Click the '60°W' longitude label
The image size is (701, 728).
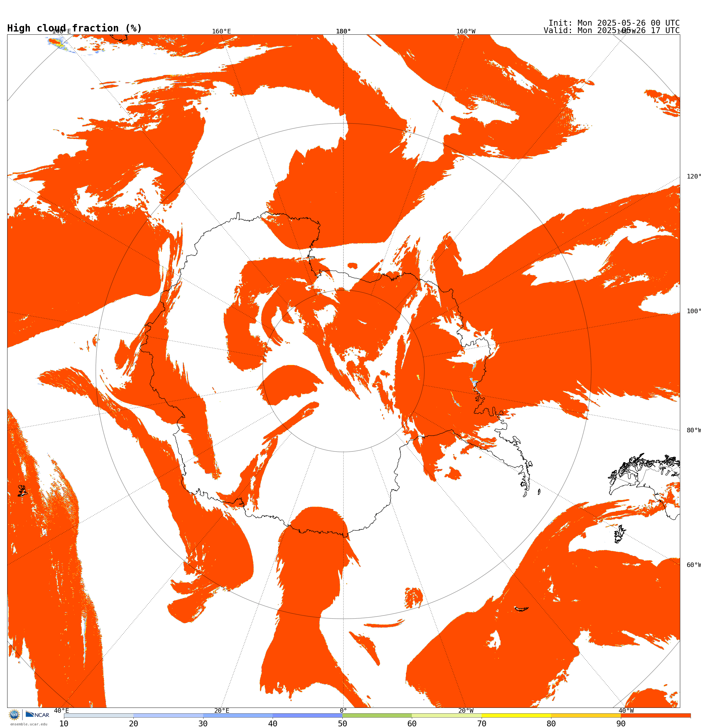pos(694,565)
